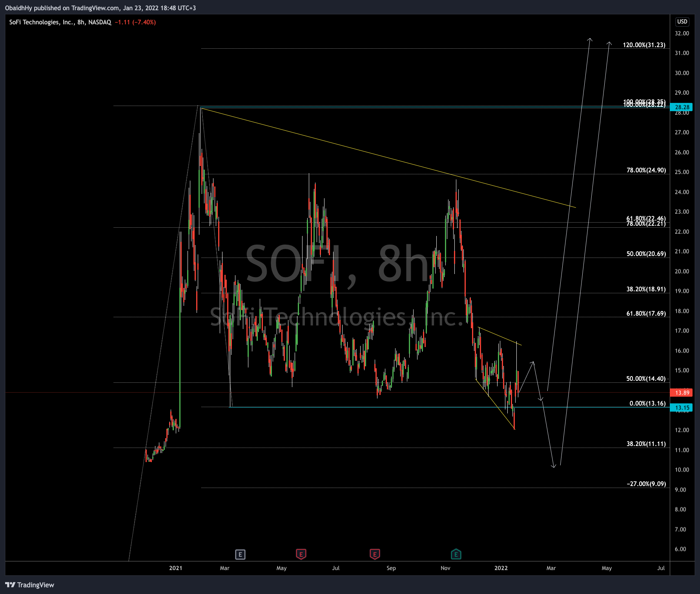This screenshot has height=594, width=700.
Task: Select the 61.80%(17.69) Fibonacci level label
Action: [x=646, y=314]
